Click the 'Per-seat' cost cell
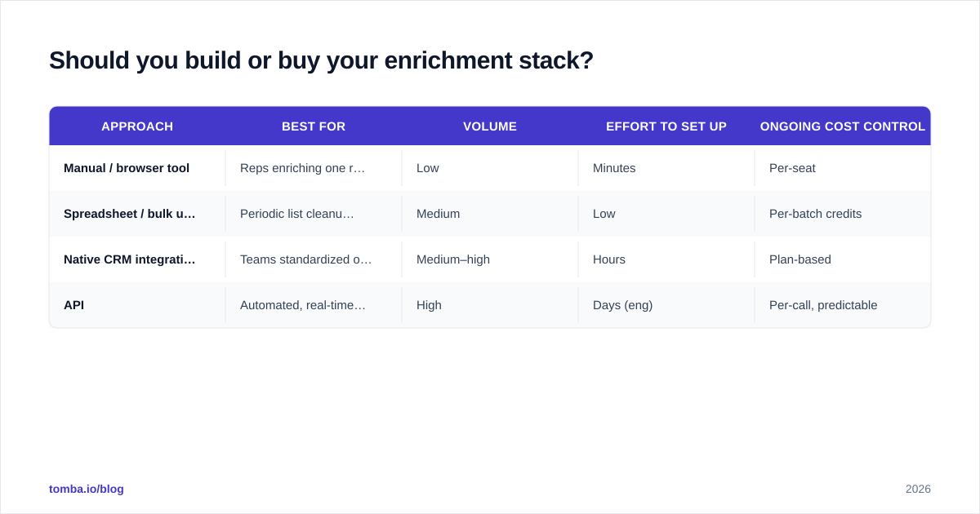The width and height of the screenshot is (980, 514). point(843,168)
